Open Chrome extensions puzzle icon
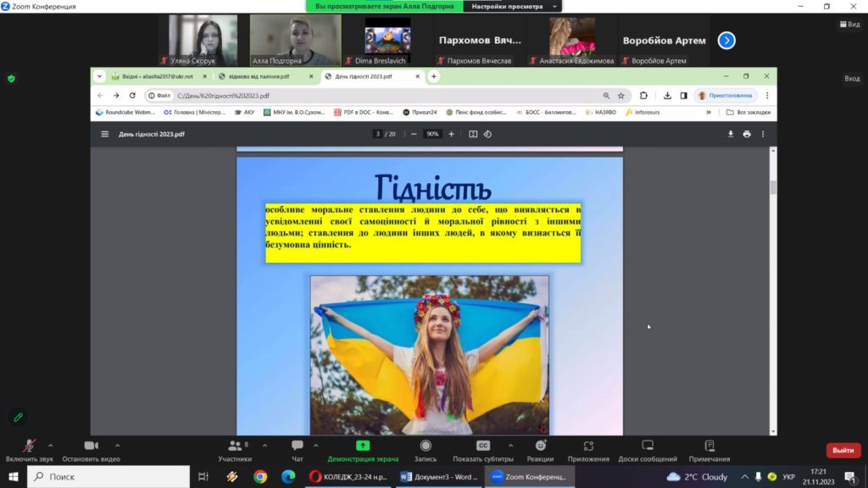 (x=643, y=96)
